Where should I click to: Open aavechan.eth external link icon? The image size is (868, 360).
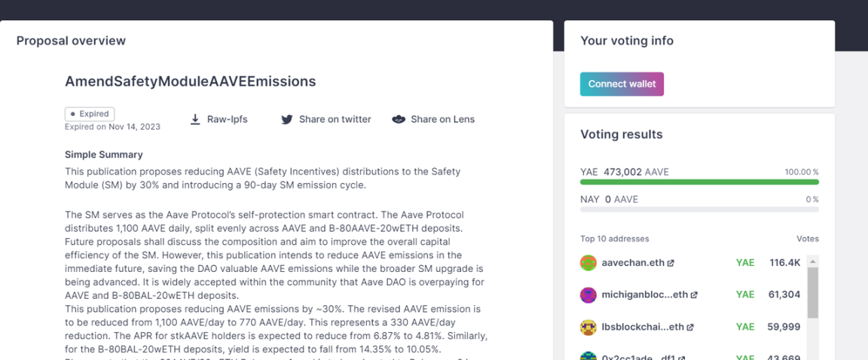671,263
